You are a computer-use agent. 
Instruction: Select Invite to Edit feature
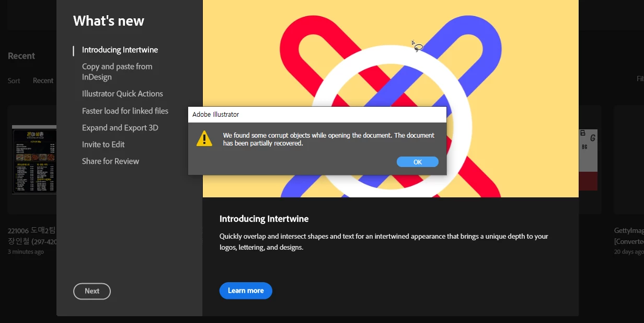[x=103, y=144]
